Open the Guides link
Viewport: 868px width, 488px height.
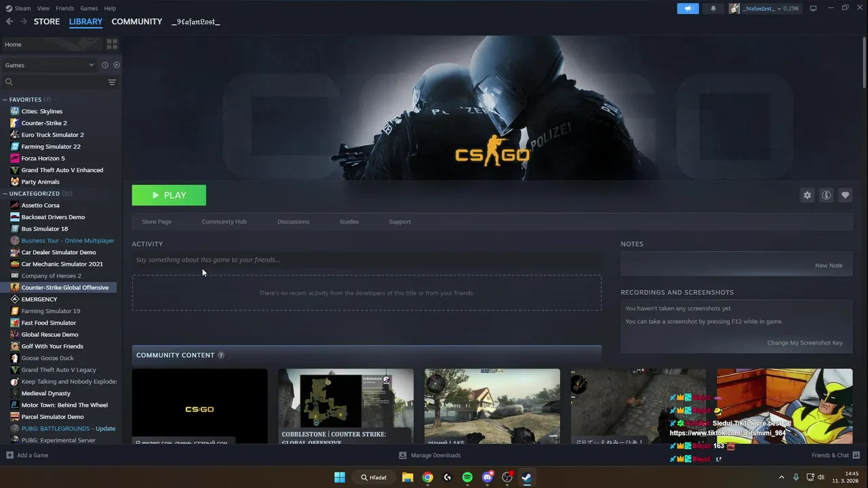click(349, 222)
